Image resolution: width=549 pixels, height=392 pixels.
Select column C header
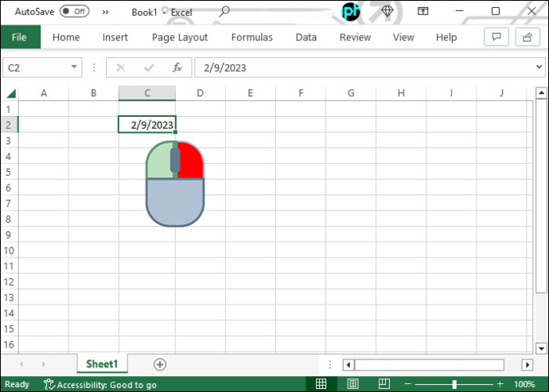coord(147,93)
